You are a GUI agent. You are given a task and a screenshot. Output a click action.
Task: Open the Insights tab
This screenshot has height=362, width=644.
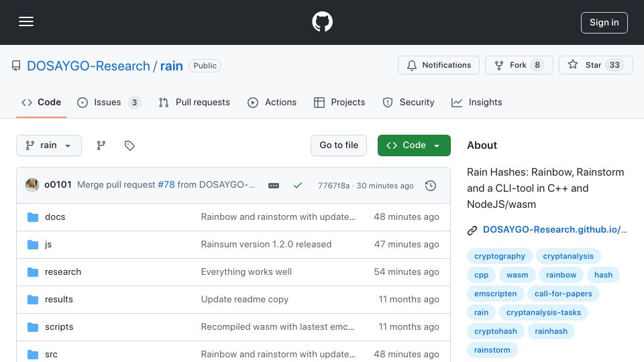pos(476,102)
